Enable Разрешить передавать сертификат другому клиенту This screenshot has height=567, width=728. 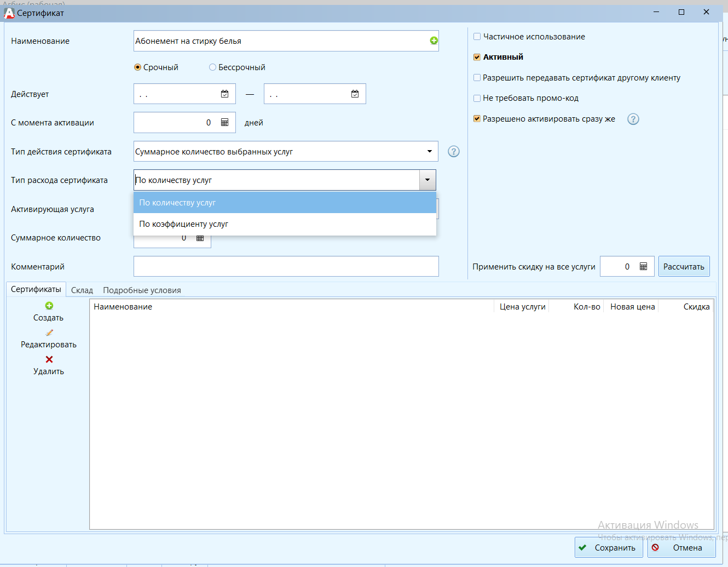477,78
